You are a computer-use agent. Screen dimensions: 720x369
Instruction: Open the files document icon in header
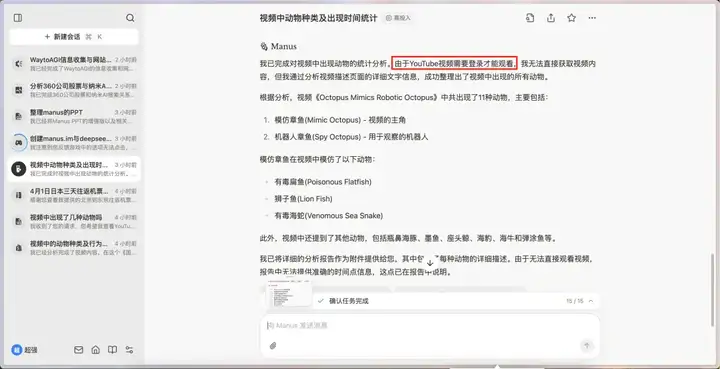530,18
